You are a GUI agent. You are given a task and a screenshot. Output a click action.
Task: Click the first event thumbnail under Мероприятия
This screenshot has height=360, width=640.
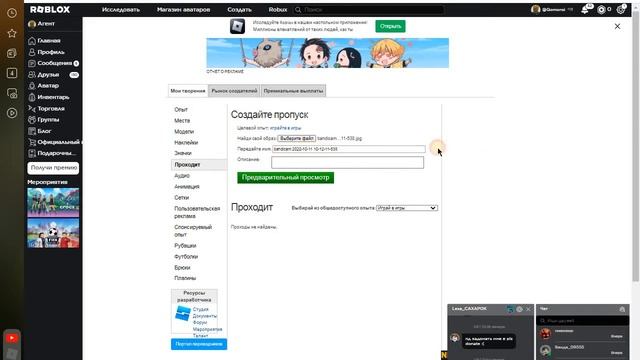[x=53, y=202]
